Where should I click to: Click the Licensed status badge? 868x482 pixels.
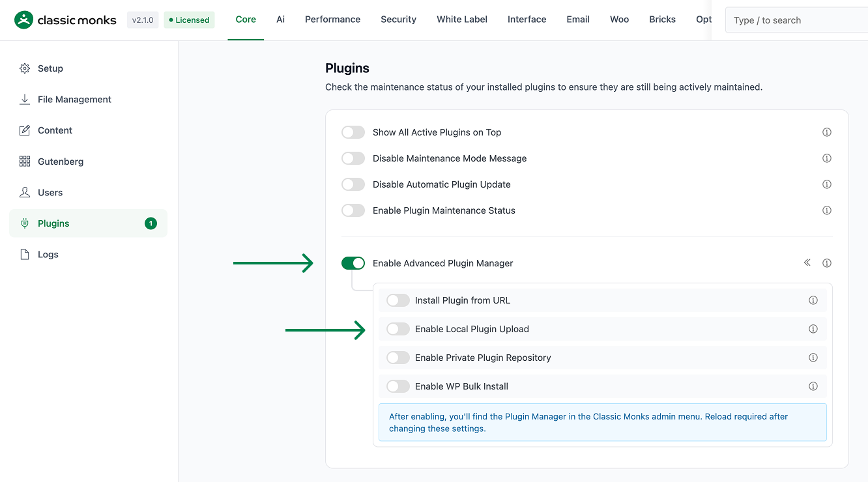click(189, 20)
